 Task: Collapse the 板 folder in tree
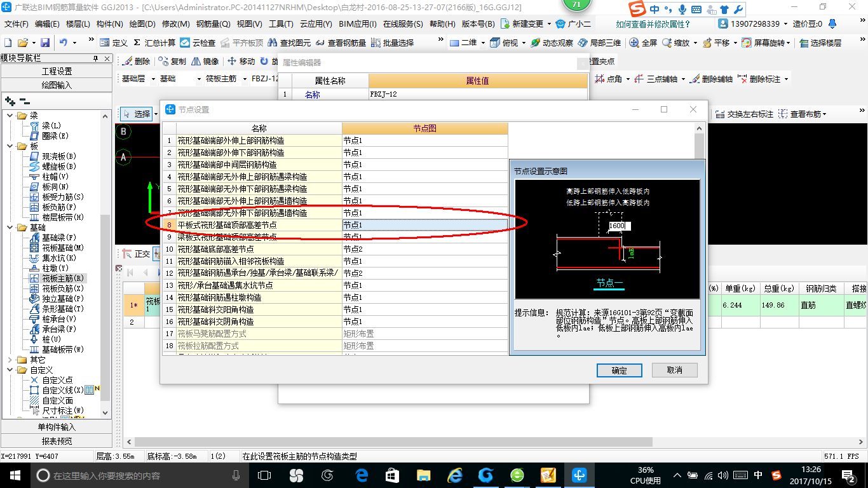(10, 146)
